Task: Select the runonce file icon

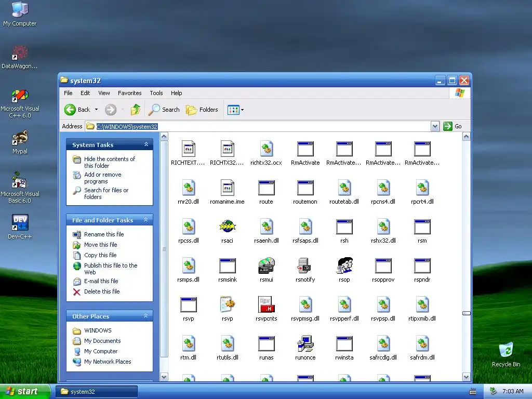Action: pyautogui.click(x=305, y=343)
